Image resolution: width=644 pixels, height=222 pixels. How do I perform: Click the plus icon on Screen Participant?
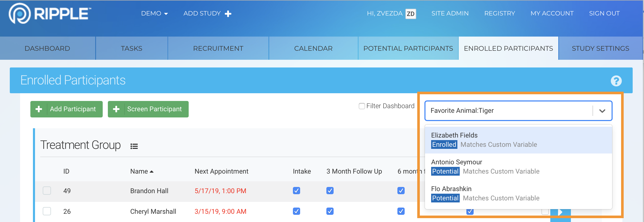[116, 109]
